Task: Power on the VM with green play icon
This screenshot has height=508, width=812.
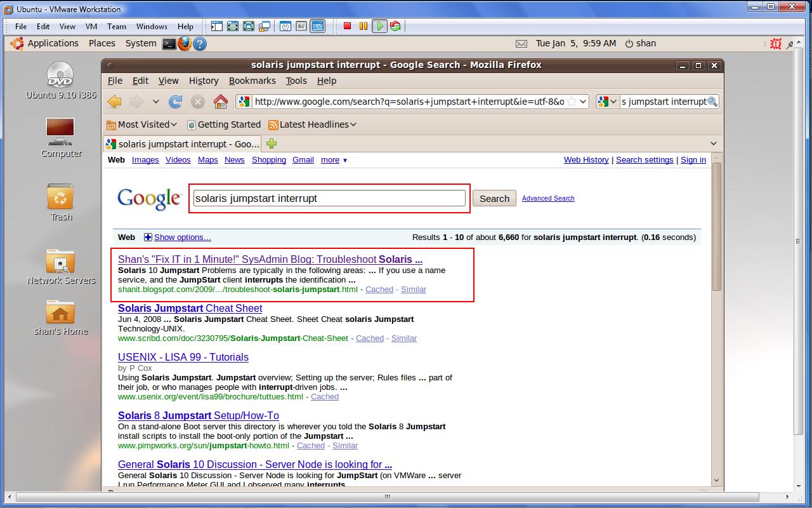Action: [x=379, y=26]
